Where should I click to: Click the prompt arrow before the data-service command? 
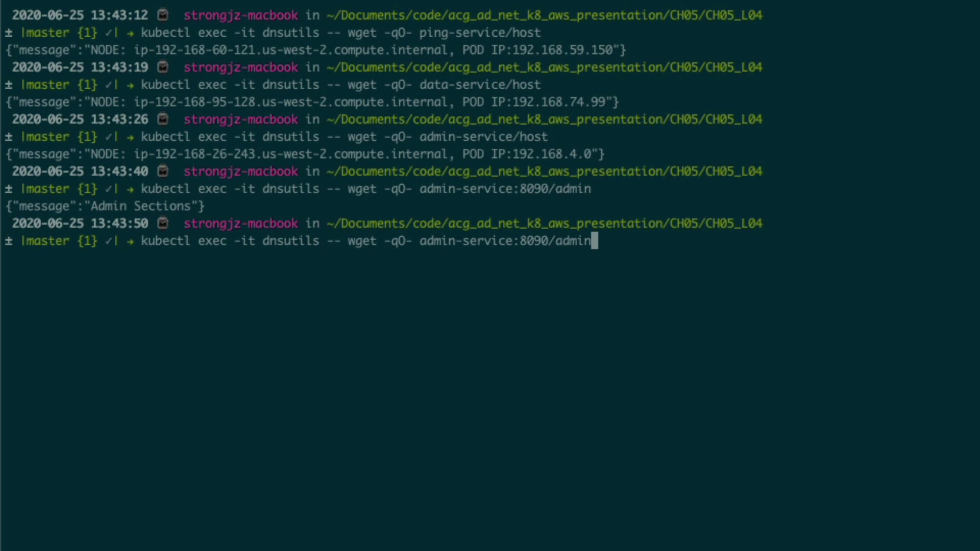[x=131, y=85]
